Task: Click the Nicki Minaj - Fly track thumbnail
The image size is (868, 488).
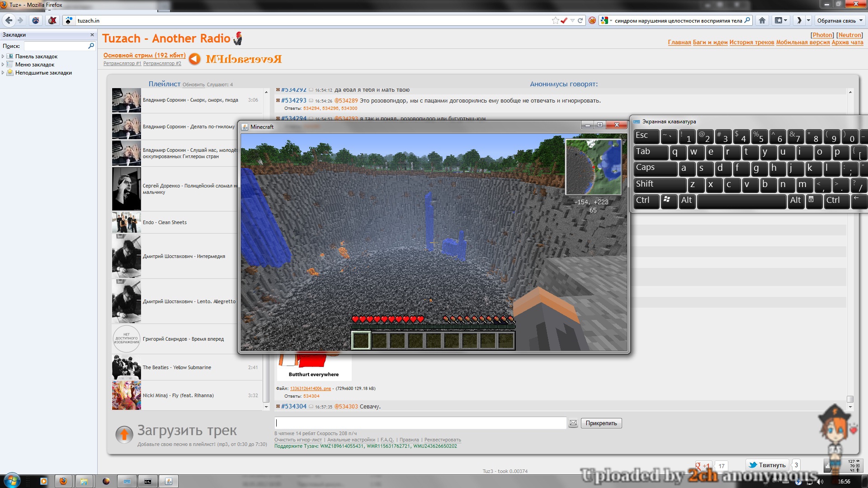Action: point(127,395)
